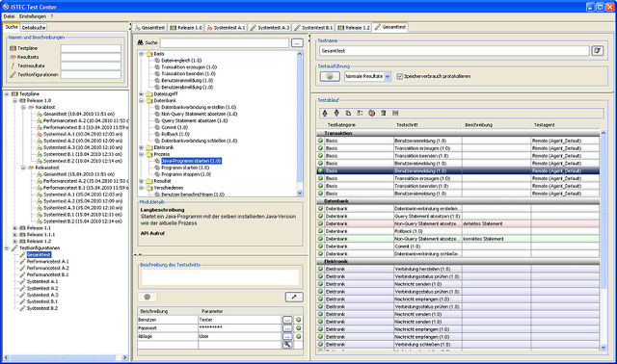Click the binoculars Suche icon
617x364 pixels.
[140, 42]
